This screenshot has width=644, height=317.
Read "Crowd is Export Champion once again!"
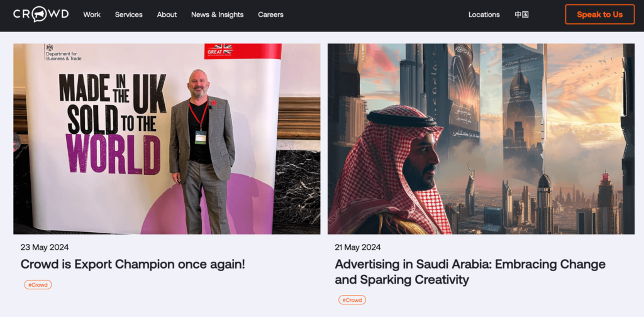133,264
